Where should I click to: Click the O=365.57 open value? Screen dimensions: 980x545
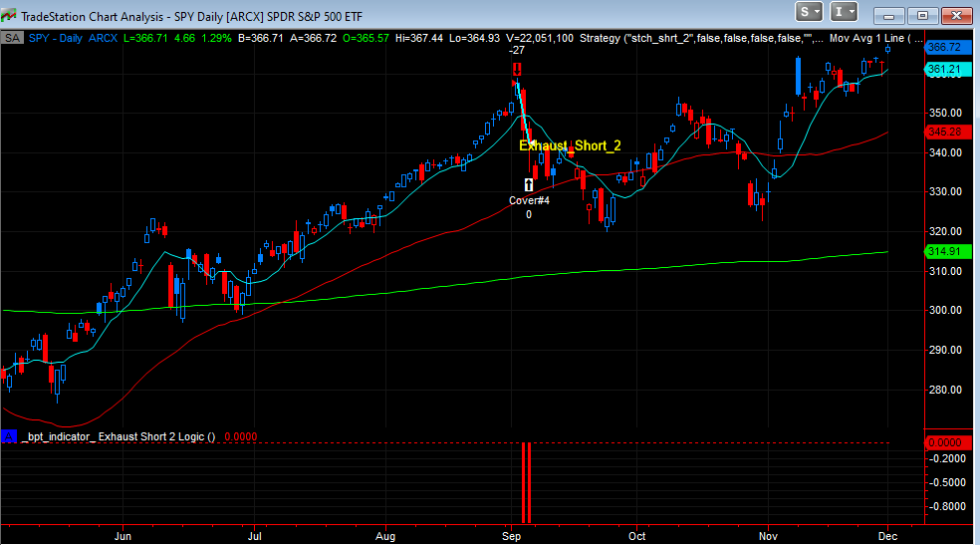click(x=366, y=38)
